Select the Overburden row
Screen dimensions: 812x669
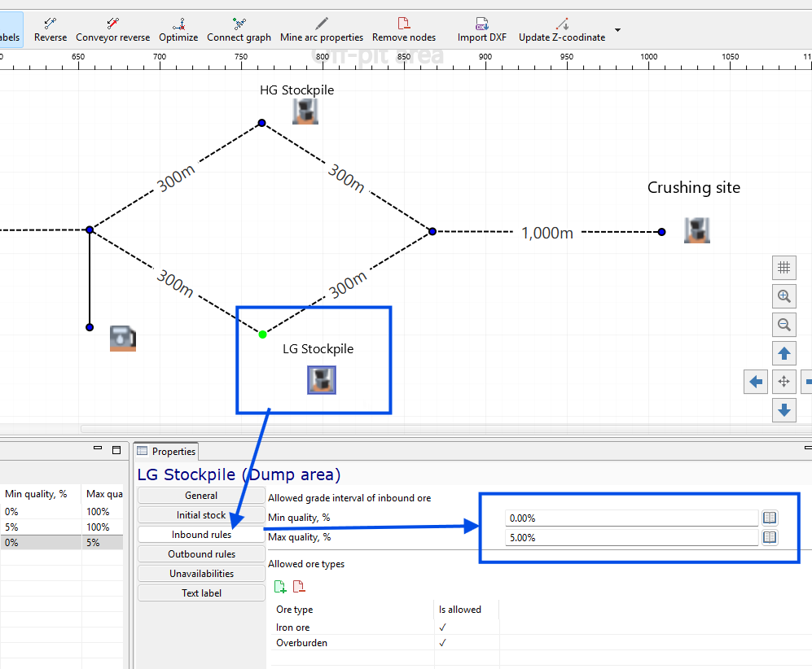386,643
